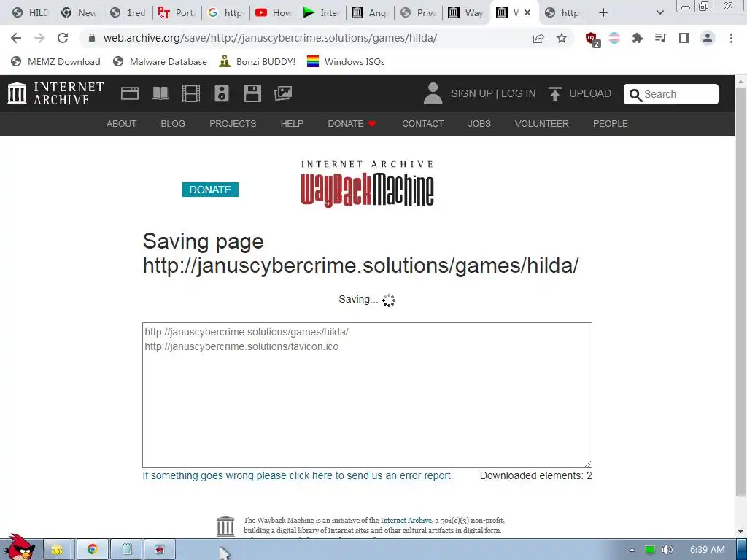Open the ABOUT menu item
747x560 pixels.
(121, 124)
